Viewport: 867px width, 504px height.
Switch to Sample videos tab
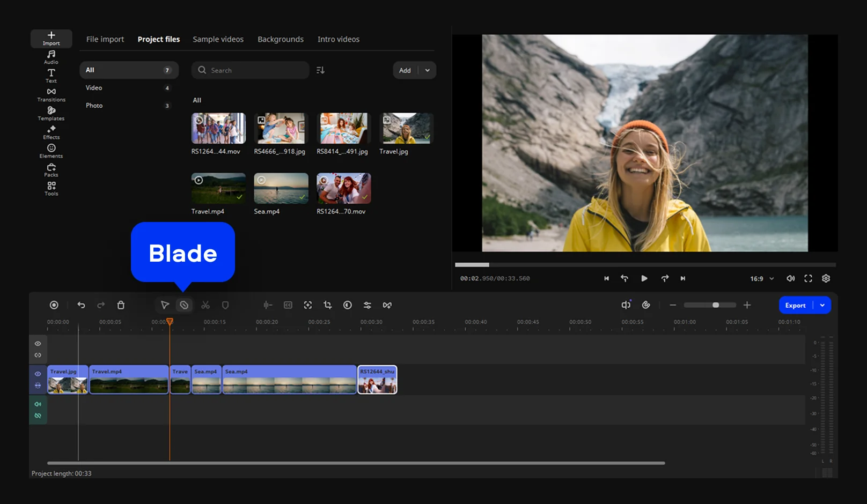[x=218, y=39]
